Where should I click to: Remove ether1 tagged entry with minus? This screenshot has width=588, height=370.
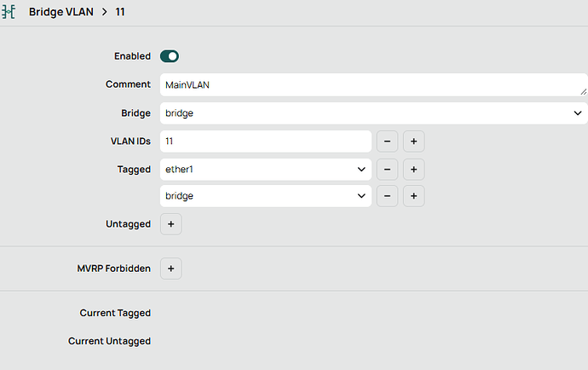(x=386, y=169)
